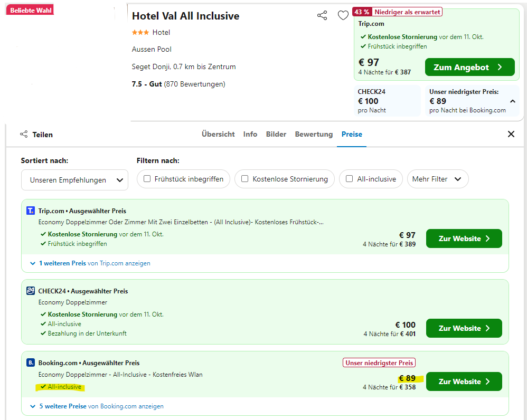Click the Bezahlung in der Unterkunft text
The height and width of the screenshot is (420, 527).
click(x=87, y=333)
